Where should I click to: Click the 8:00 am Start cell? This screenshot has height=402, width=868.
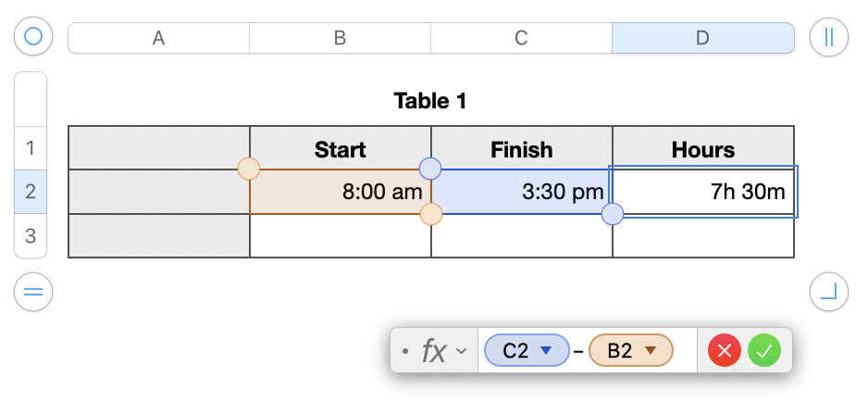(x=340, y=193)
